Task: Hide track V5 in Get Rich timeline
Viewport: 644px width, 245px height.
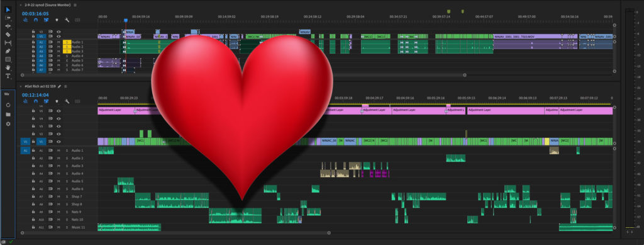Action: pos(58,111)
